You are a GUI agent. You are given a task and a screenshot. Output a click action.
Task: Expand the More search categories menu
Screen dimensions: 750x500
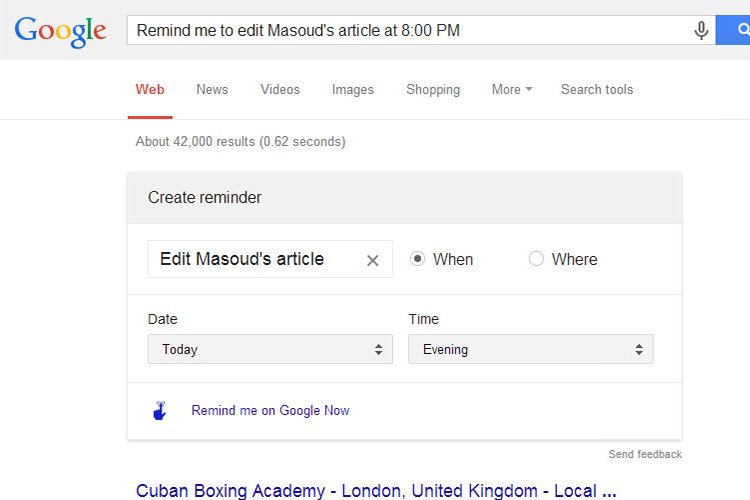pyautogui.click(x=512, y=89)
